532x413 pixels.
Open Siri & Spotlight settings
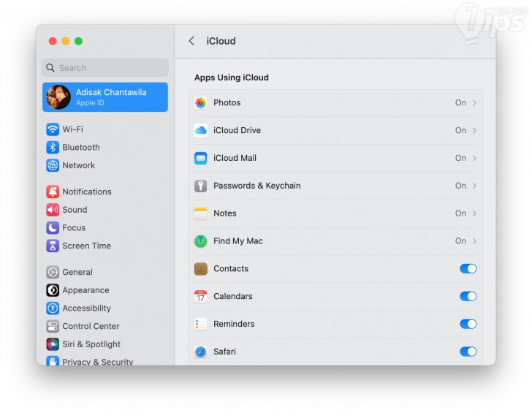(x=105, y=344)
